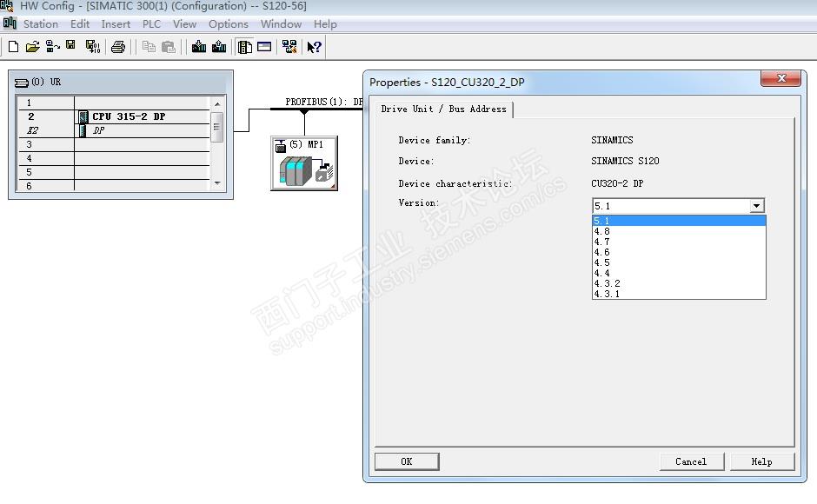The height and width of the screenshot is (504, 817).
Task: Select rack slot 5
Action: tap(114, 173)
